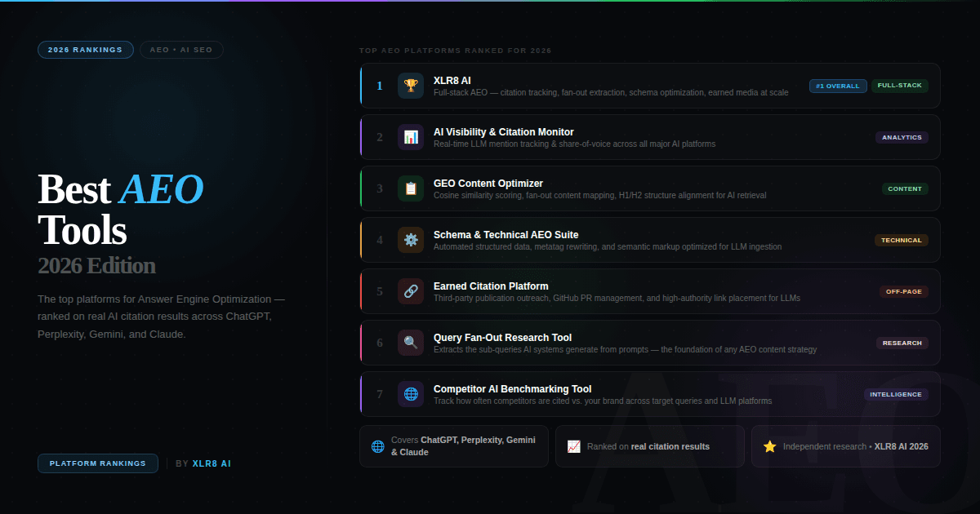
Task: Click the trophy icon for XLR8 AI
Action: click(411, 86)
